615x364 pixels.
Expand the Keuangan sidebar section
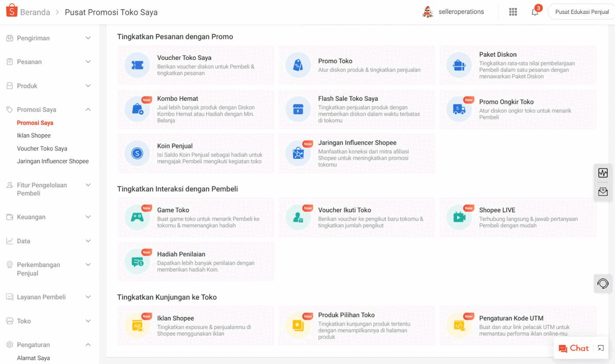[x=88, y=217]
